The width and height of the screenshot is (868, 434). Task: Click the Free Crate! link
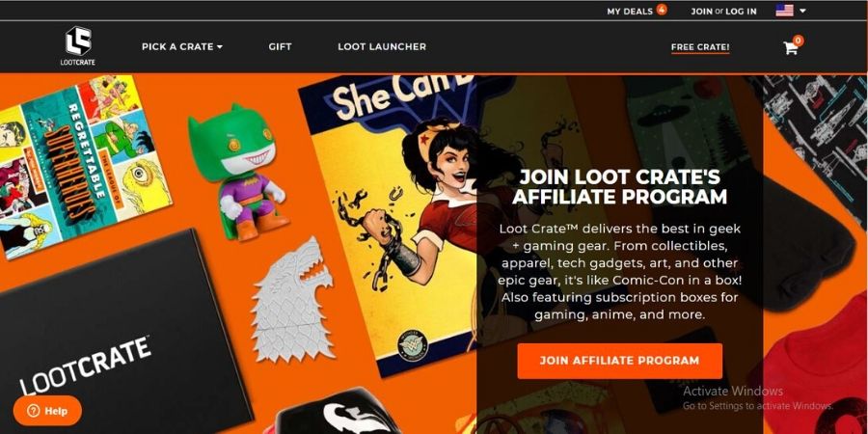click(x=700, y=47)
